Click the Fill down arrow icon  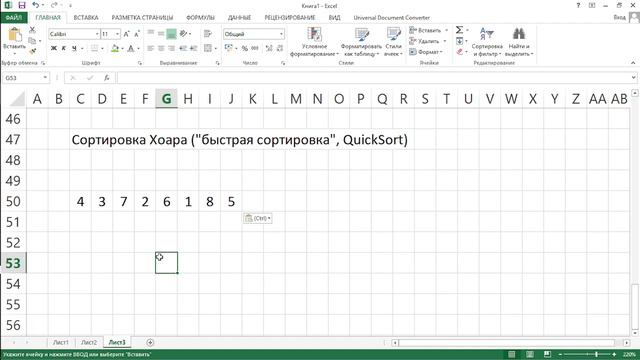pyautogui.click(x=460, y=41)
